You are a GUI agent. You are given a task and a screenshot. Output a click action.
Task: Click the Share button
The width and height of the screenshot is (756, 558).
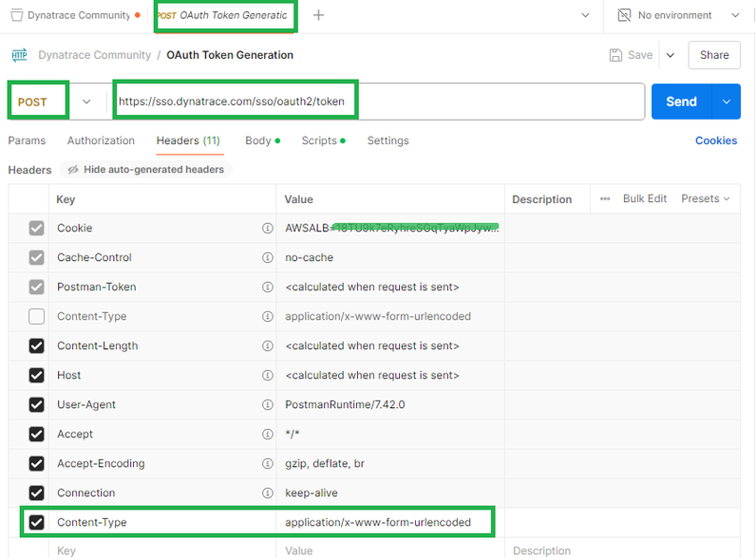point(714,55)
